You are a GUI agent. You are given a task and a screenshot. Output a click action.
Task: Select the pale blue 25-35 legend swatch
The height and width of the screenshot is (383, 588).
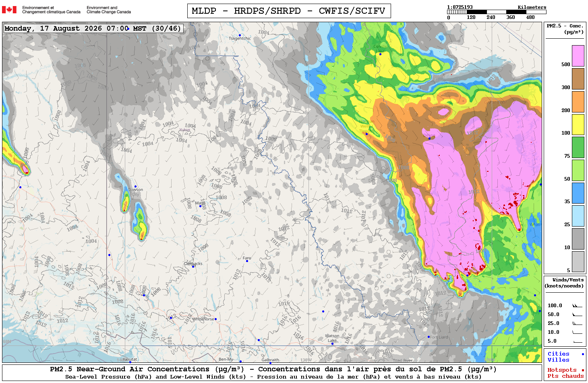click(x=578, y=216)
